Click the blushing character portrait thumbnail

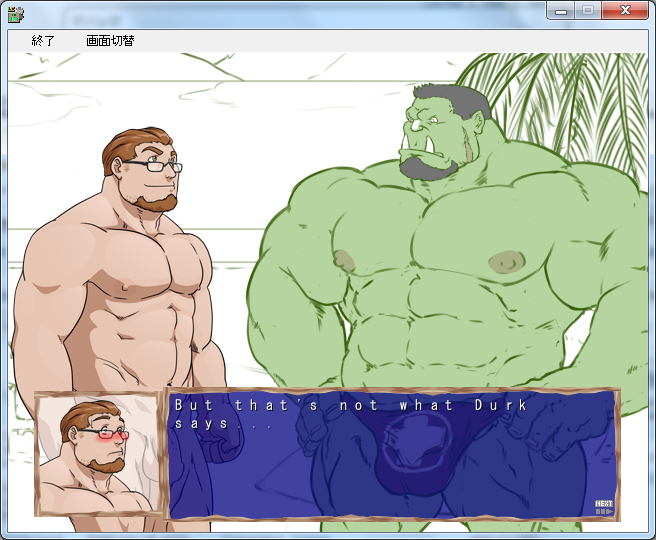tap(99, 454)
